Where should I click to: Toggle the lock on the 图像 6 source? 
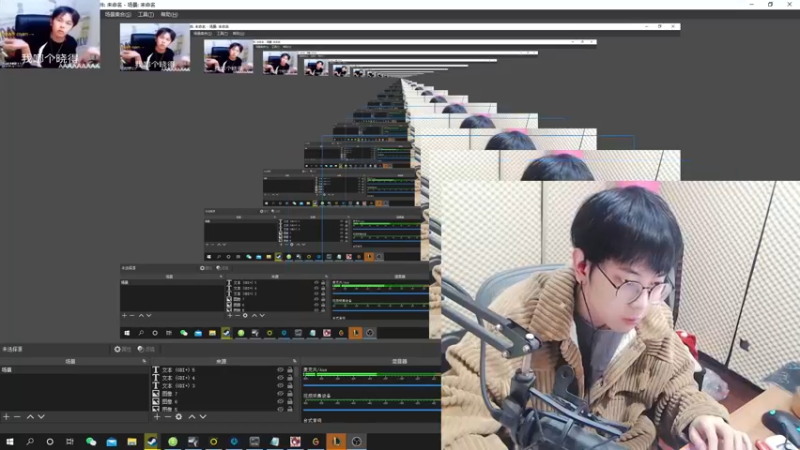(x=290, y=402)
